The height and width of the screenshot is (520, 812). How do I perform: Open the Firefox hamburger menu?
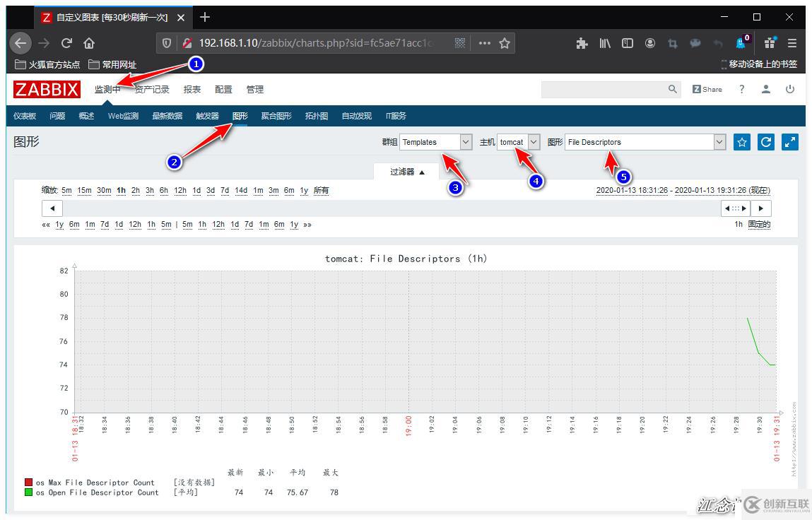(792, 44)
